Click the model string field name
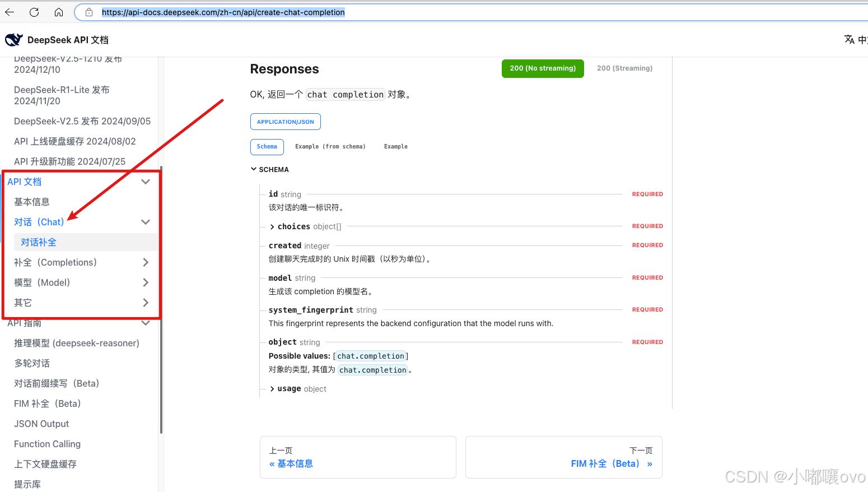Screen dimensions: 868x492 pos(280,278)
